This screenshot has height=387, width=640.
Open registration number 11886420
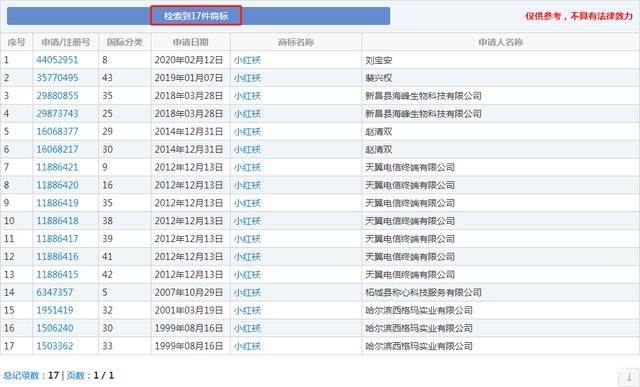57,185
